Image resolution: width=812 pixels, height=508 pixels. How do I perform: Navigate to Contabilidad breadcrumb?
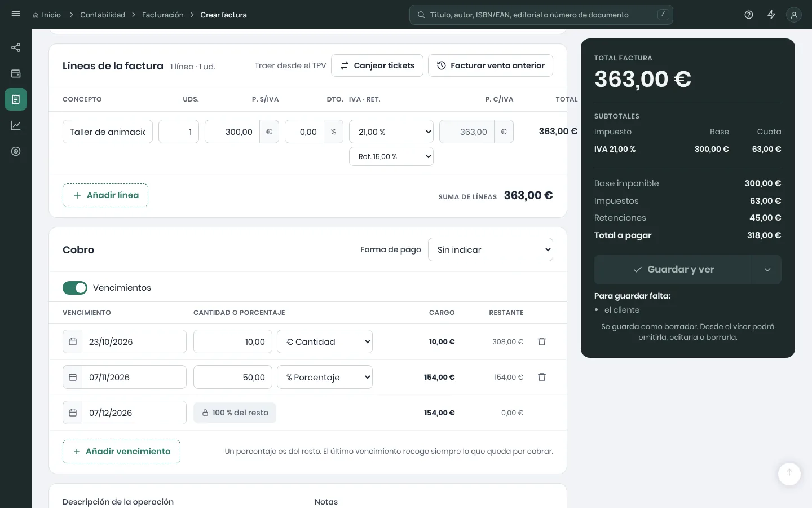click(x=103, y=15)
